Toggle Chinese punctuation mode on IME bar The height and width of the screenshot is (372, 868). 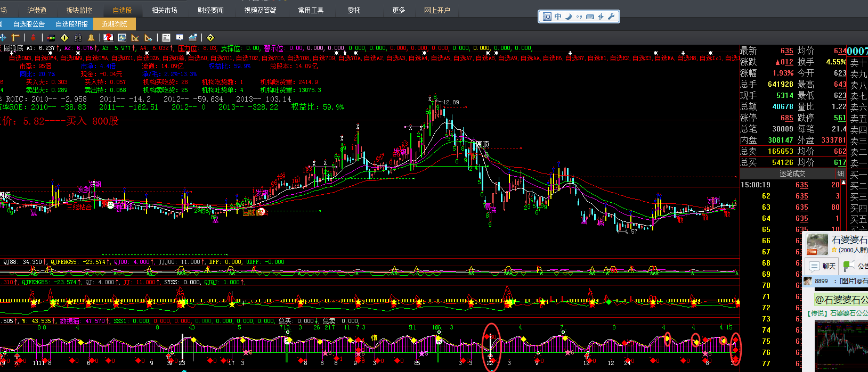[579, 16]
